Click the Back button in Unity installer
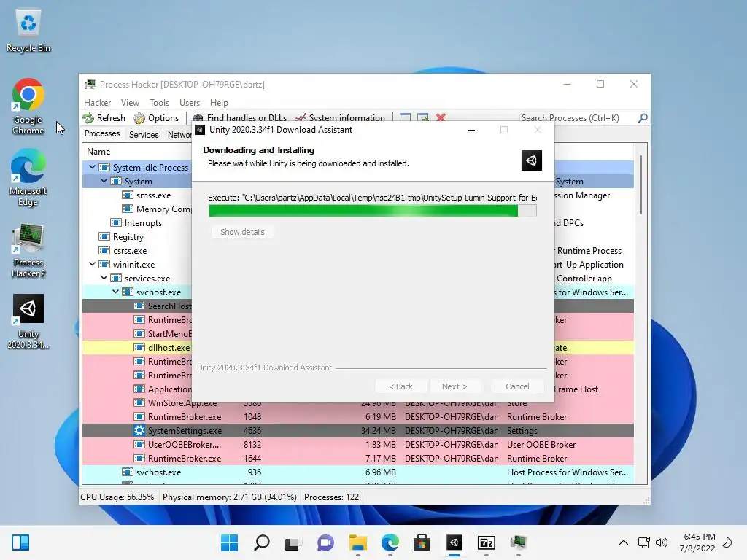Viewport: 747px width, 560px height. coord(400,386)
